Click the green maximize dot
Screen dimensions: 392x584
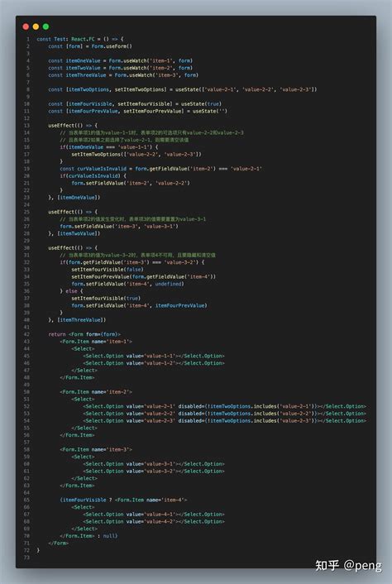pos(45,26)
